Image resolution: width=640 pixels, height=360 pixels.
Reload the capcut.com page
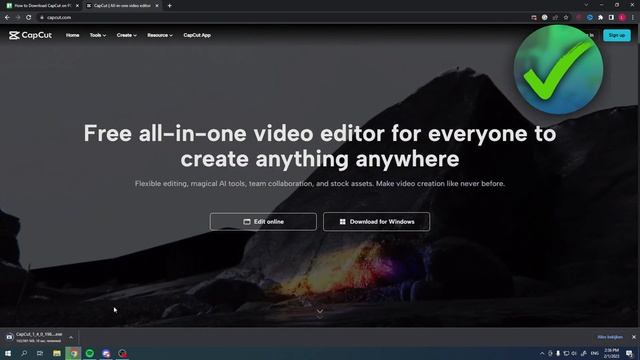(x=29, y=18)
